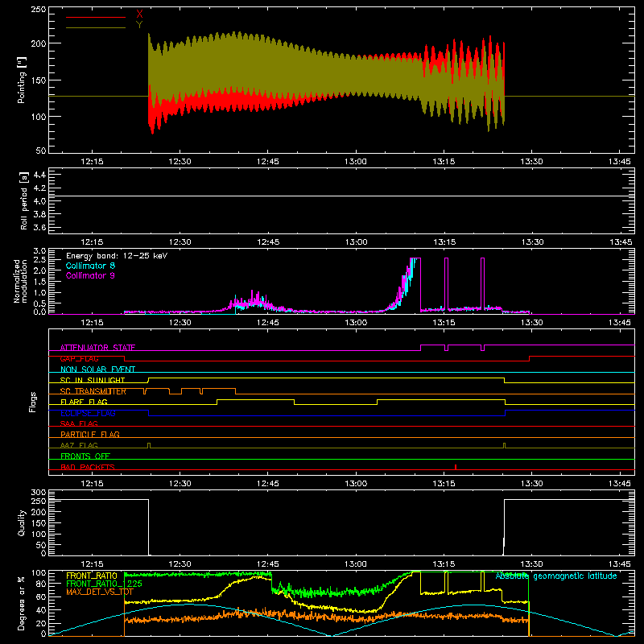Select the SC_IN_SUNLIGHT flag label
This screenshot has height=644, width=644.
tap(93, 380)
